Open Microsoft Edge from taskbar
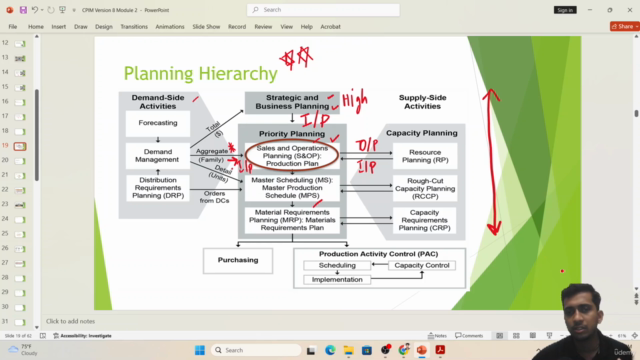The image size is (640, 360). click(x=330, y=350)
